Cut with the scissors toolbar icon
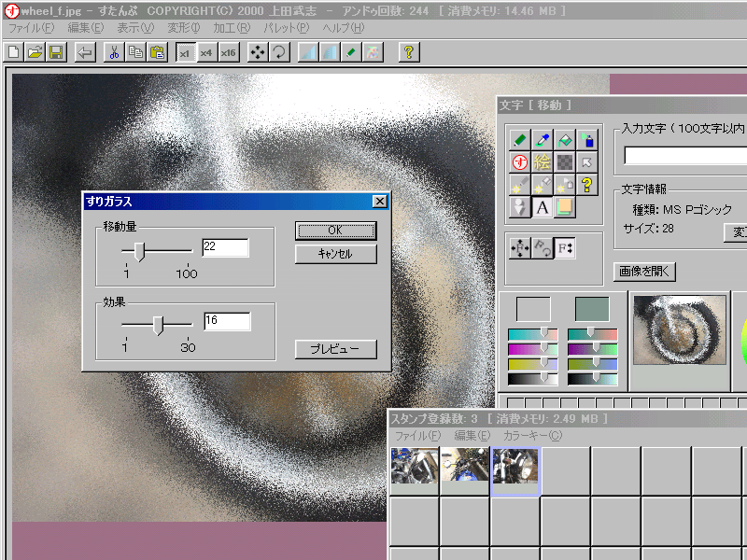This screenshot has height=560, width=747. click(x=114, y=52)
